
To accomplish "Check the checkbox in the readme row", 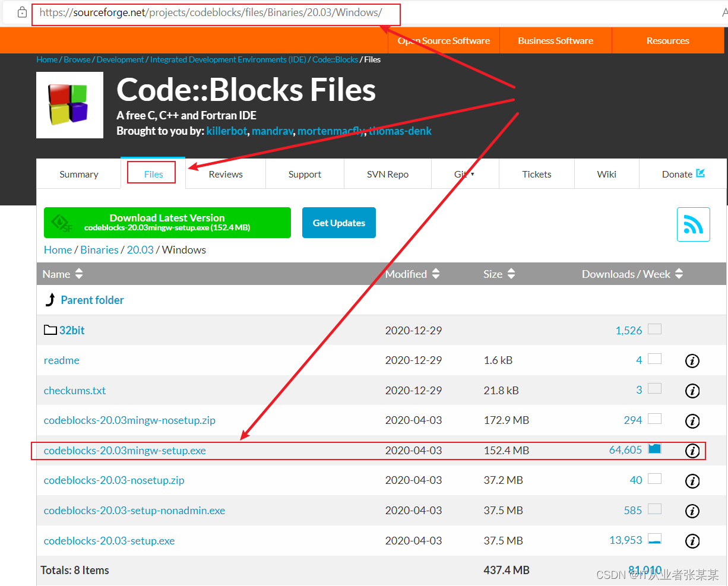I will coord(654,359).
